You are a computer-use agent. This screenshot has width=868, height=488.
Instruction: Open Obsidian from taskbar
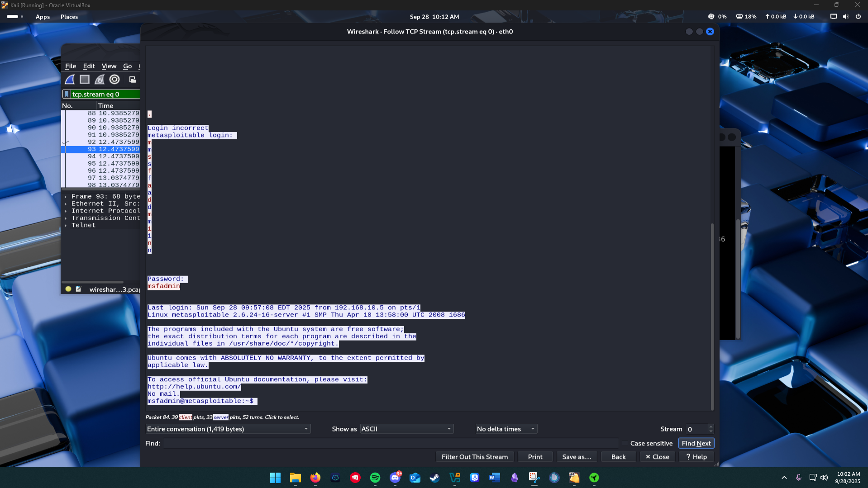(x=515, y=478)
